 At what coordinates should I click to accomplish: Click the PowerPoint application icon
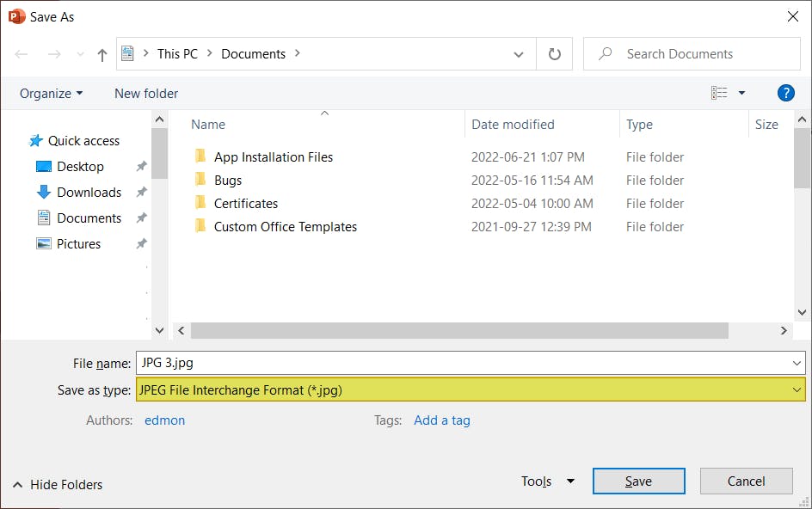15,15
